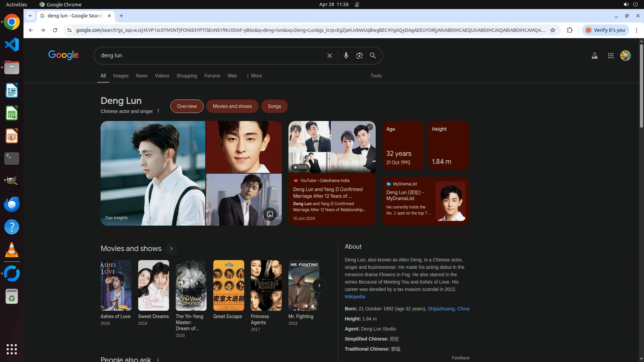
Task: Click into the deng lun search field
Action: [208, 56]
